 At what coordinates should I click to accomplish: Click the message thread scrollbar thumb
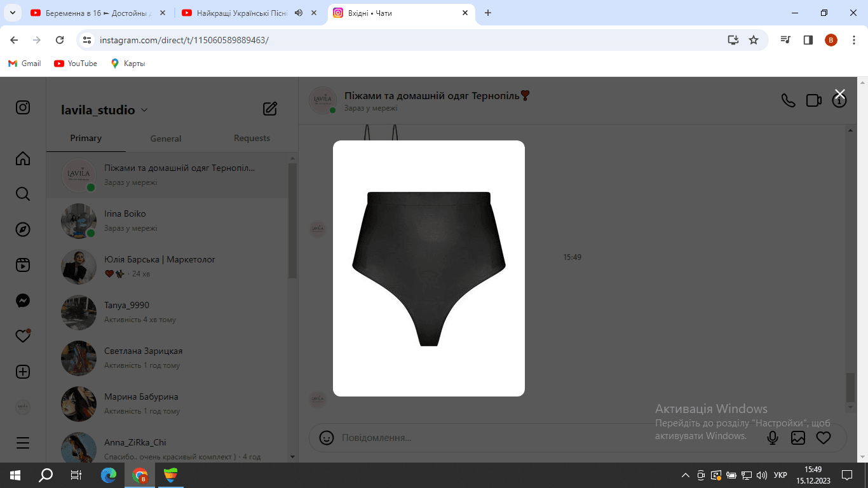[851, 388]
